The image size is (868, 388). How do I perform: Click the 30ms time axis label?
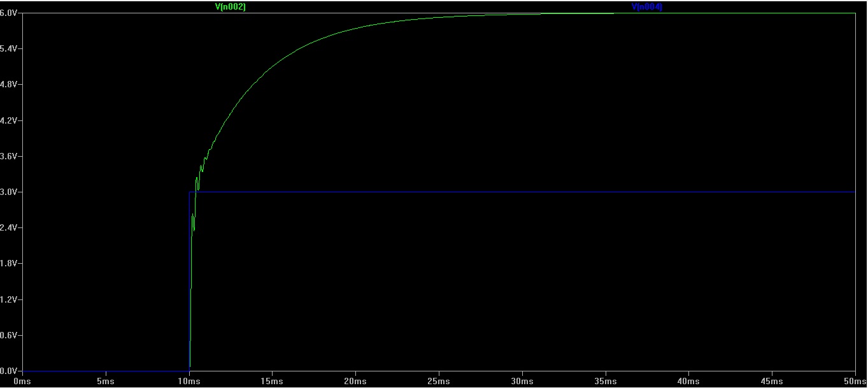[x=522, y=381]
